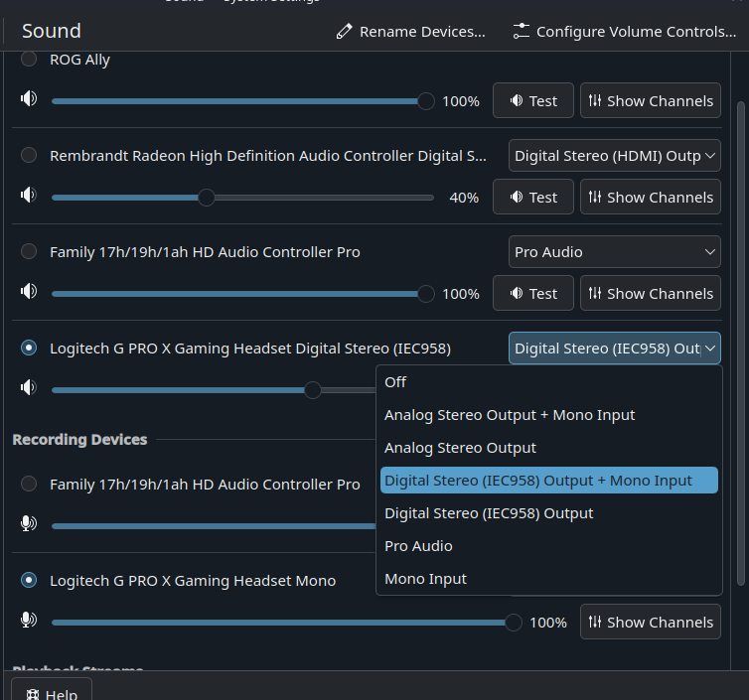Click the sliders icon beside Configure Volume Controls
The width and height of the screenshot is (749, 700).
(522, 32)
